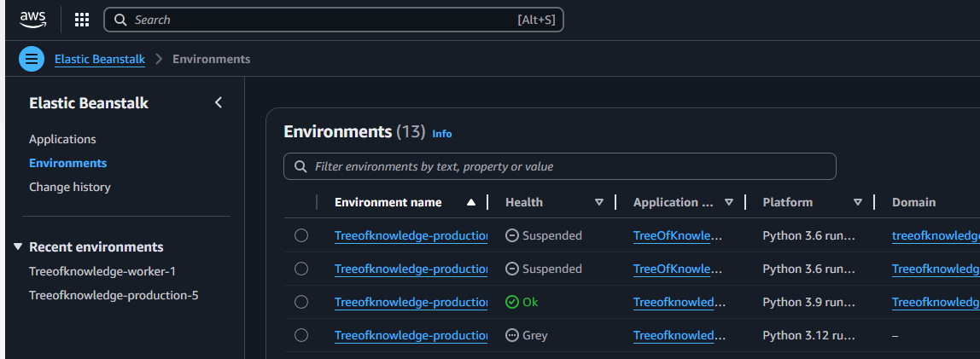Click the Python 3.6 platform cell in the first row

[x=808, y=236]
